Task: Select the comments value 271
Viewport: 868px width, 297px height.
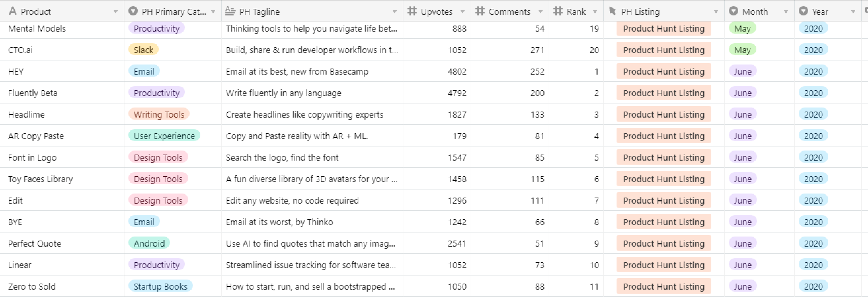Action: tap(537, 50)
